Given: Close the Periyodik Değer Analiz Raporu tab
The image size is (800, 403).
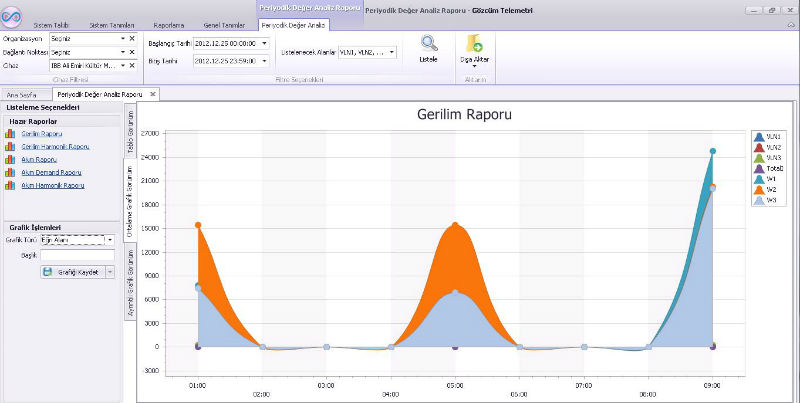Looking at the screenshot, I should click(x=154, y=94).
